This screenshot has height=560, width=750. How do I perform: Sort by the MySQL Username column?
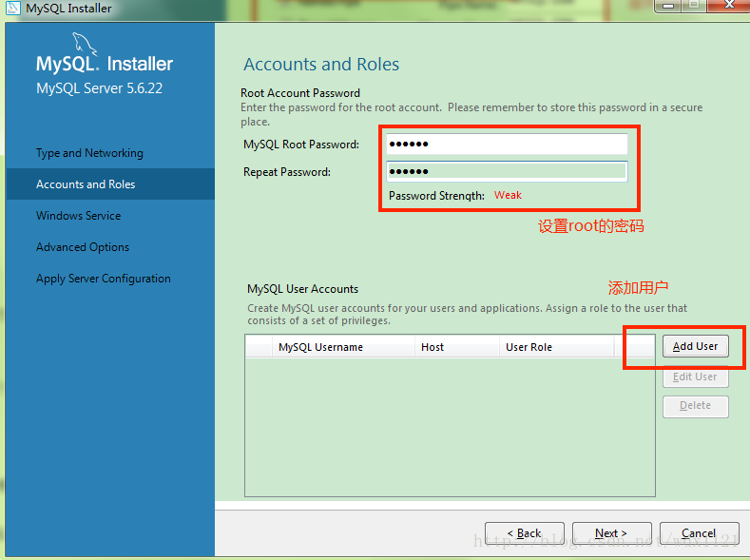pyautogui.click(x=343, y=347)
